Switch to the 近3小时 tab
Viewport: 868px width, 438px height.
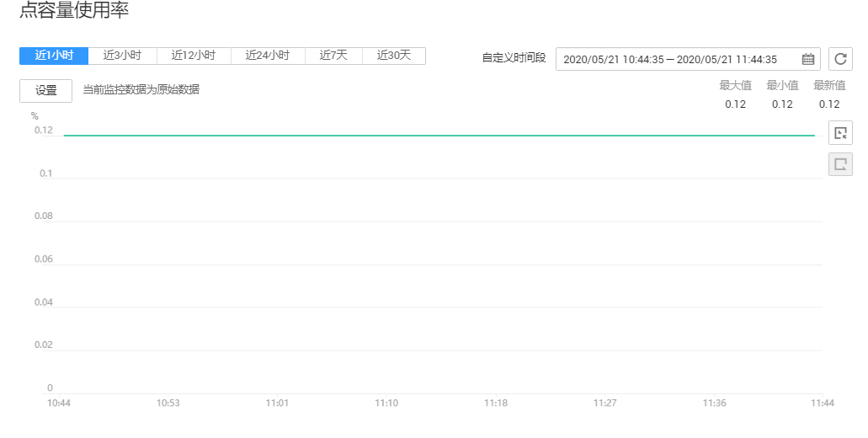pyautogui.click(x=122, y=56)
